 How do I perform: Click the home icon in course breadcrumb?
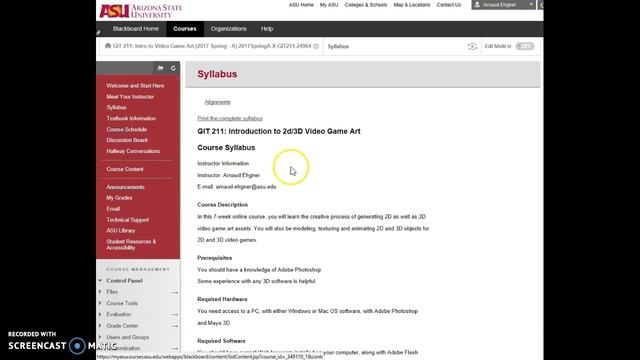[x=108, y=46]
